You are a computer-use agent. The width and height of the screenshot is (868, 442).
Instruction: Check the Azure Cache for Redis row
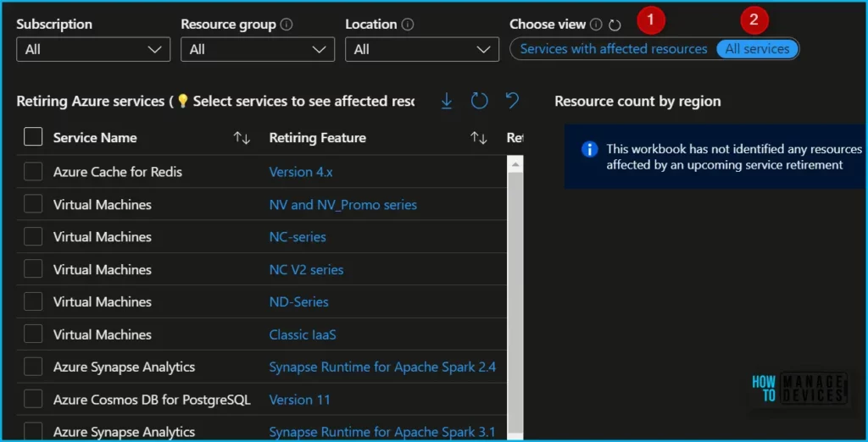(33, 172)
